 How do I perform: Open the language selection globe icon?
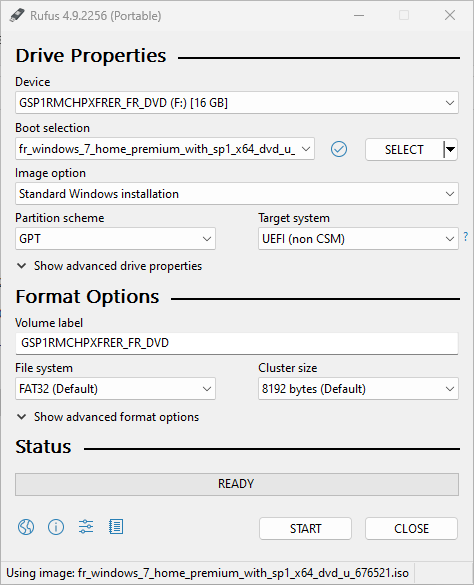click(26, 527)
